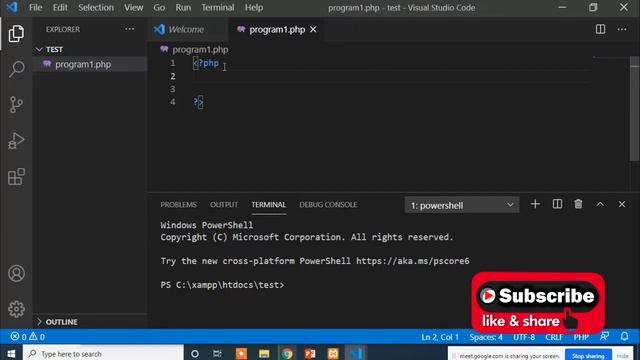Image resolution: width=640 pixels, height=360 pixels.
Task: Select program1.php in the Explorer tree
Action: coord(90,64)
